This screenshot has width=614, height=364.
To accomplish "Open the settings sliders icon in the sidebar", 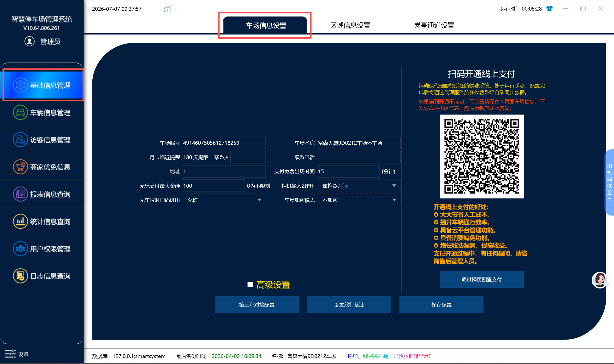I will pyautogui.click(x=10, y=354).
